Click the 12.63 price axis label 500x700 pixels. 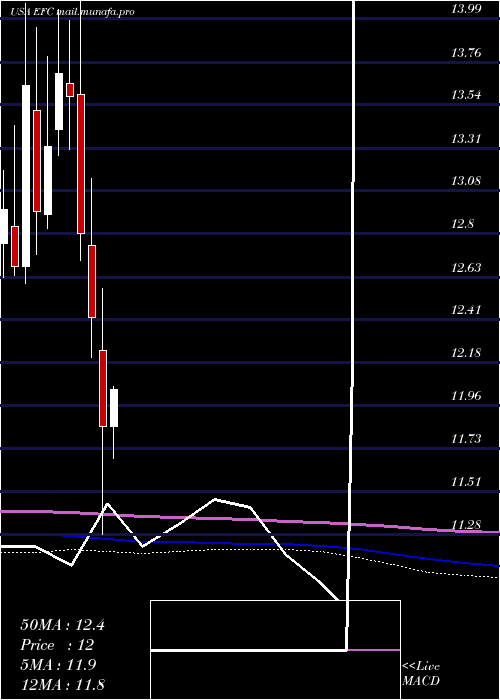[466, 267]
